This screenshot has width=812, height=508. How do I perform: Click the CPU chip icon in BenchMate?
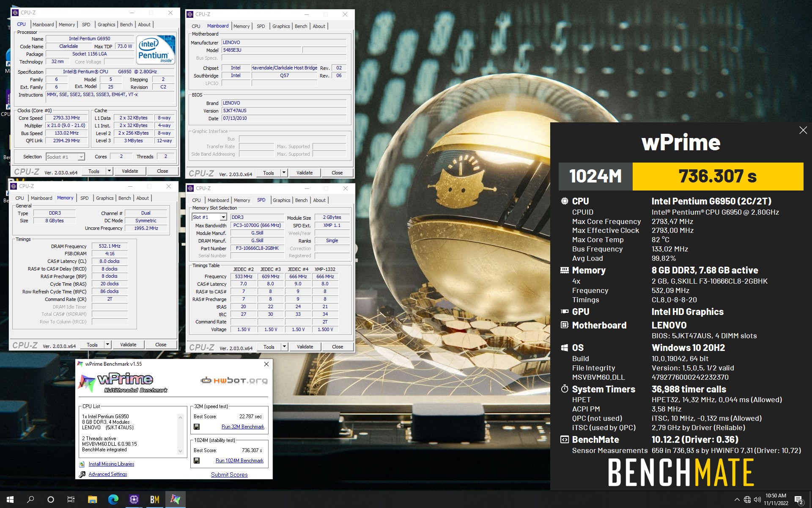565,201
